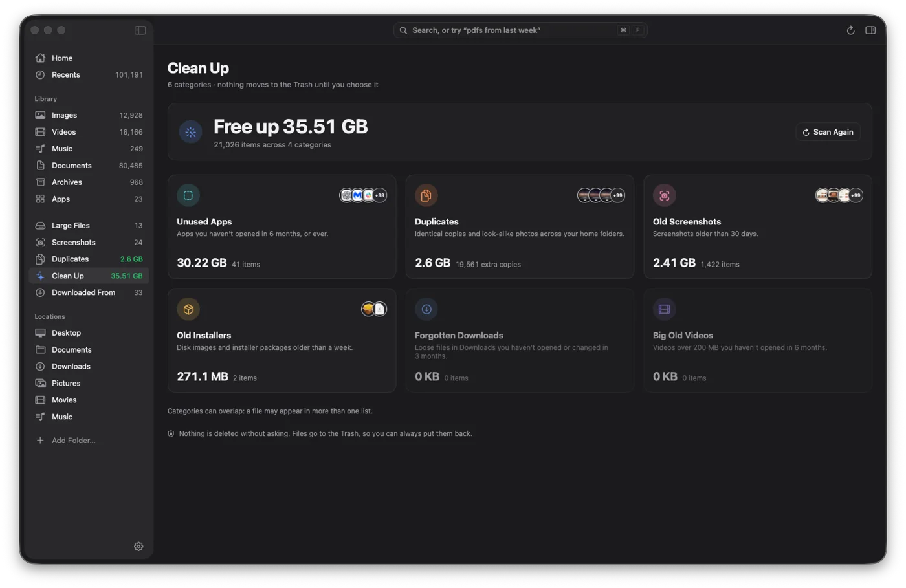Image resolution: width=906 pixels, height=588 pixels.
Task: Click the plus icon next to Add Folder
Action: [40, 441]
